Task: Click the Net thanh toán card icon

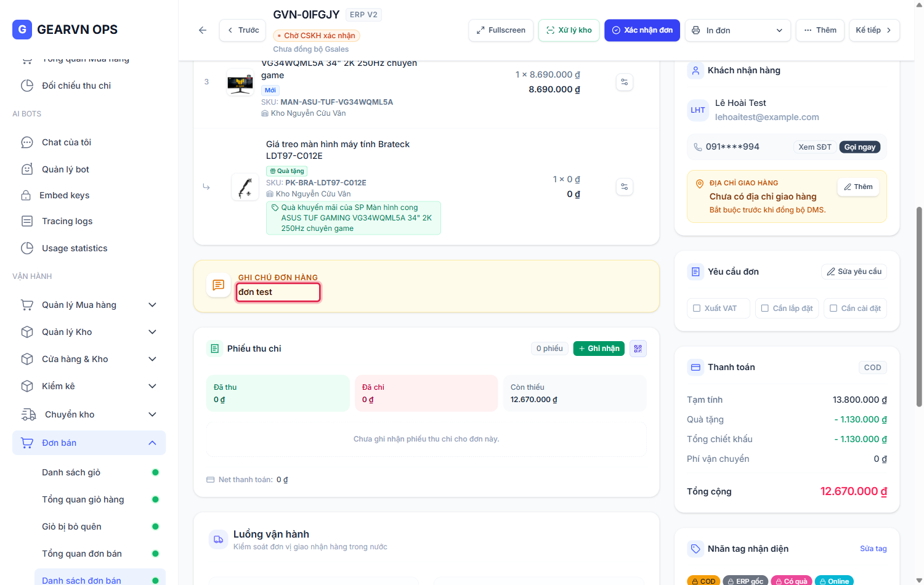Action: point(210,480)
